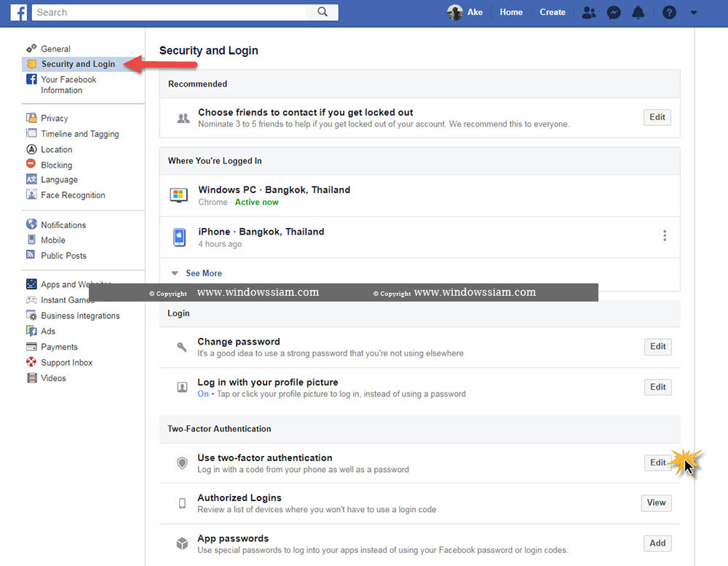This screenshot has width=728, height=566.
Task: Click the search magnifier icon
Action: coord(323,12)
